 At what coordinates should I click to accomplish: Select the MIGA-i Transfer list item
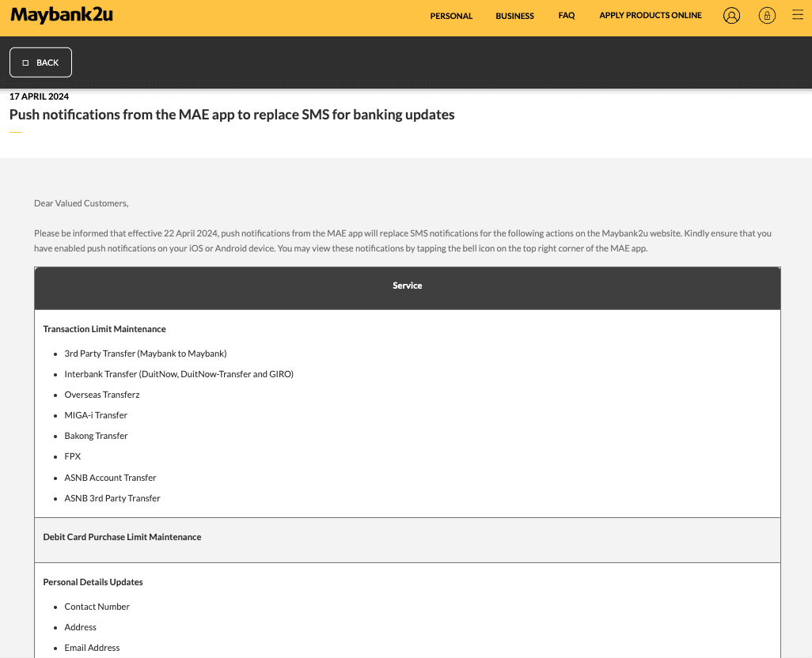96,415
